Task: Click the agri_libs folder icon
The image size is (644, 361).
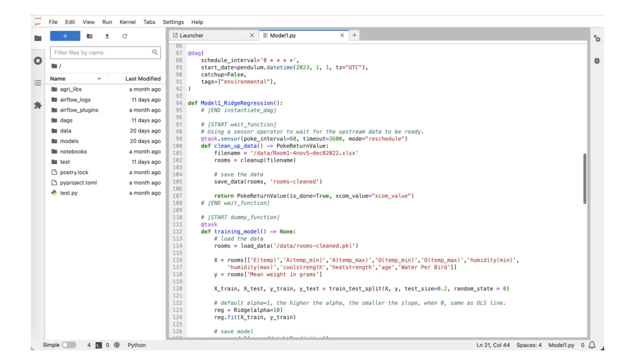Action: pyautogui.click(x=54, y=89)
